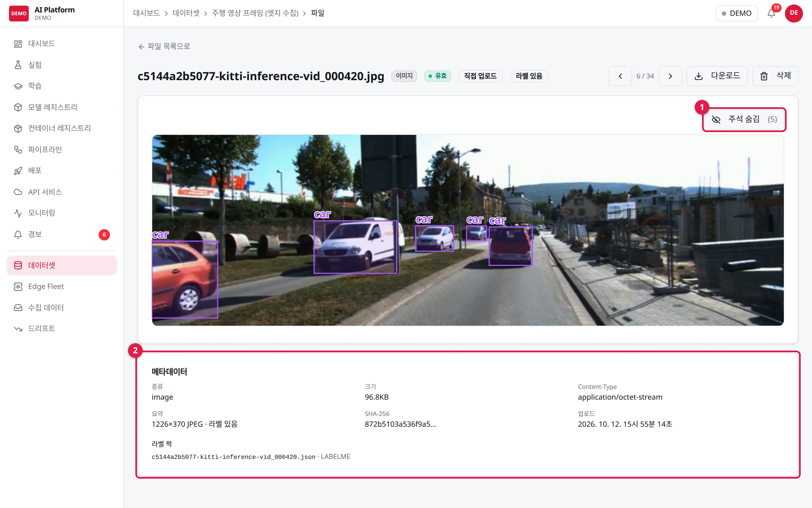Click the 대시보드 breadcrumb
Screen dimensions: 812x508
click(146, 13)
